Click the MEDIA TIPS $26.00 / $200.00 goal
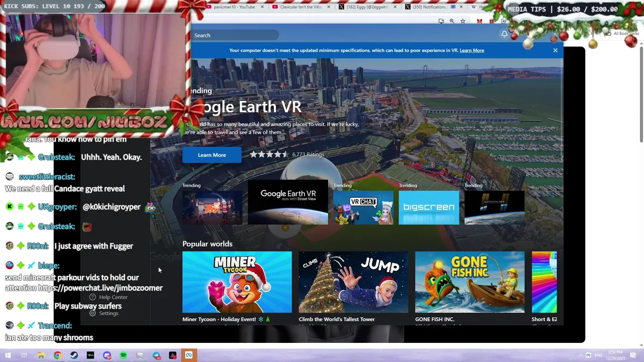Viewport: 644px width, 362px height. pyautogui.click(x=562, y=9)
